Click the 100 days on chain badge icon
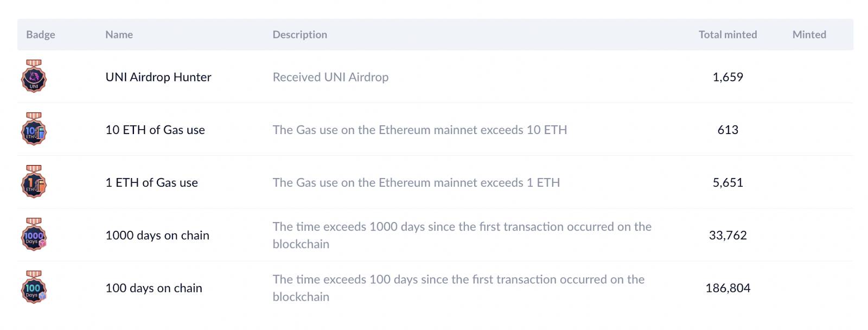Viewport: 868px width, 330px height. [x=34, y=287]
